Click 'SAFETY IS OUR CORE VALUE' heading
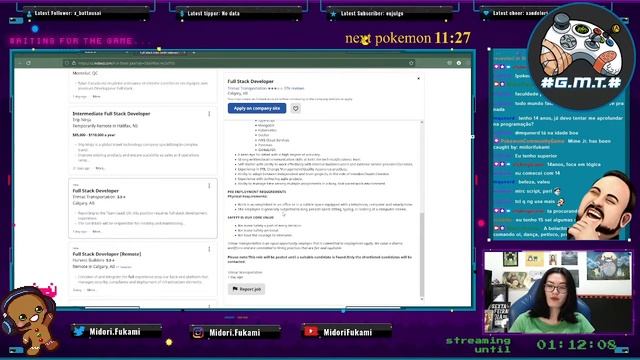 (x=251, y=218)
